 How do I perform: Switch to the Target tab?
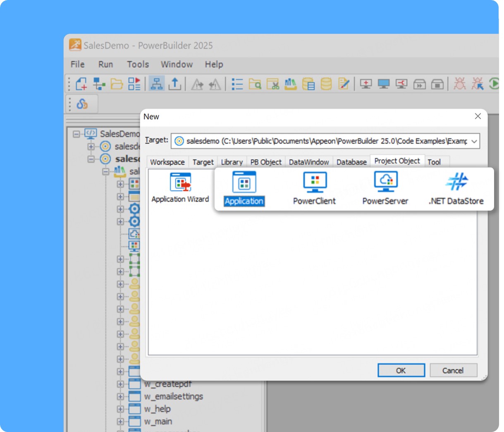tap(203, 162)
